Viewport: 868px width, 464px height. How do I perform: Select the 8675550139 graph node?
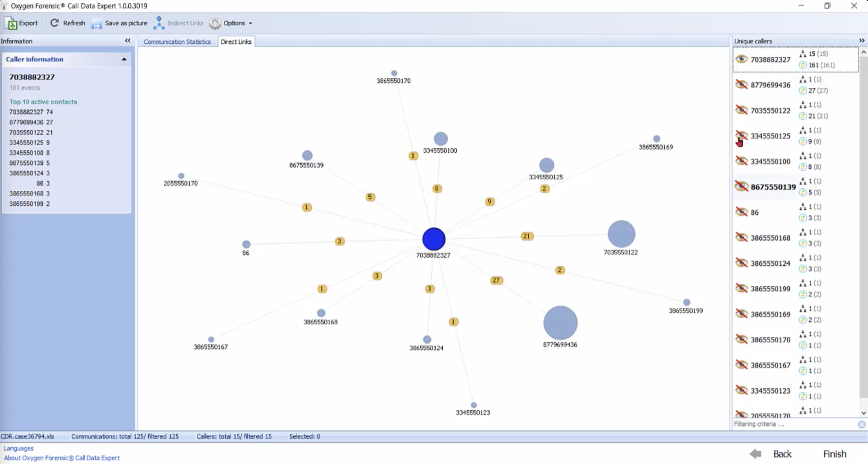tap(307, 155)
